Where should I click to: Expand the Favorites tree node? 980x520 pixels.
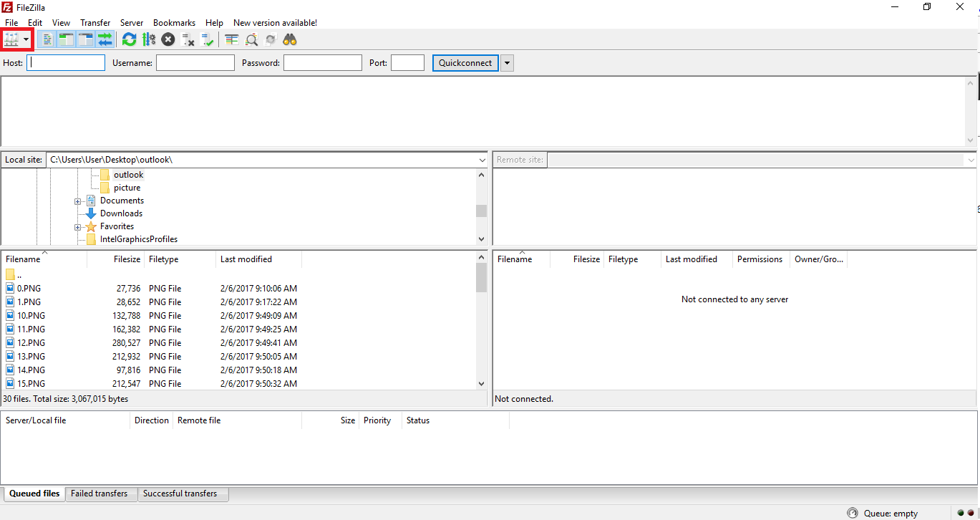(x=77, y=227)
